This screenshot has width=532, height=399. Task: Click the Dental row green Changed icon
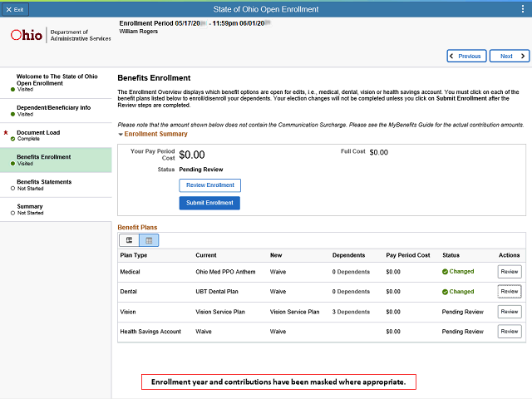click(445, 292)
